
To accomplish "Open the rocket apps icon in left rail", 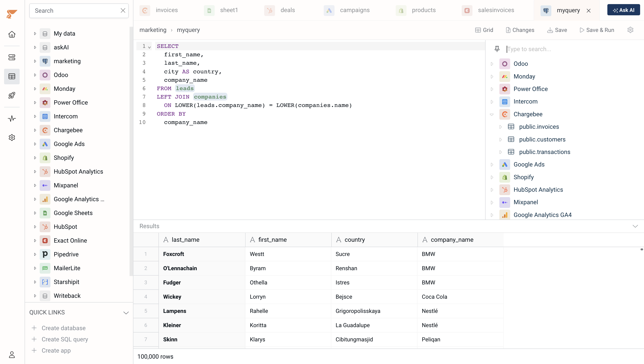I will pyautogui.click(x=12, y=95).
